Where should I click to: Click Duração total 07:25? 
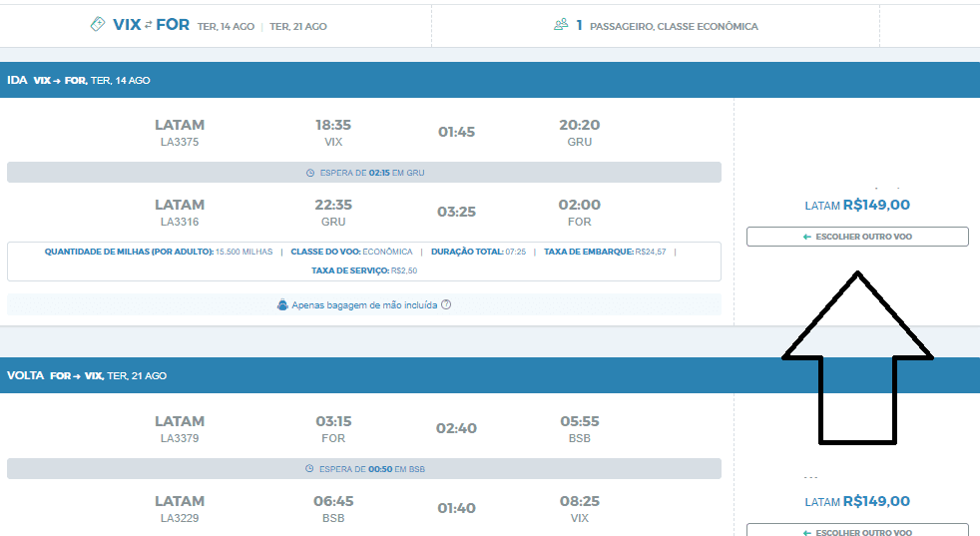pyautogui.click(x=478, y=253)
